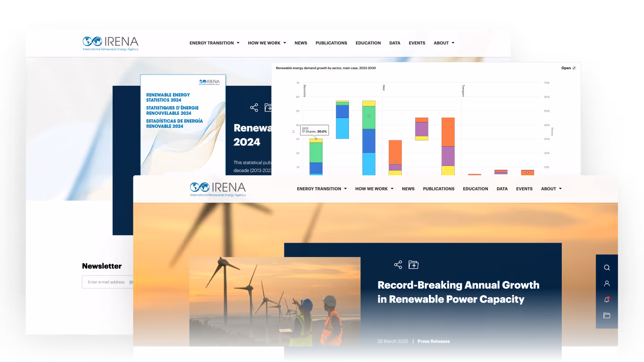This screenshot has width=644, height=362.
Task: Click the orange segment of the first Heat bar
Action: click(395, 152)
